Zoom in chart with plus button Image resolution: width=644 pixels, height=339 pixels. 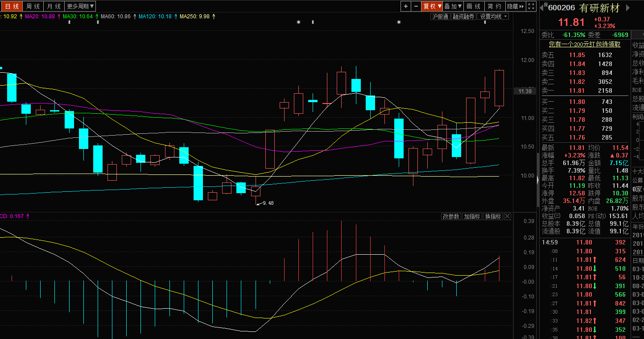coord(405,6)
